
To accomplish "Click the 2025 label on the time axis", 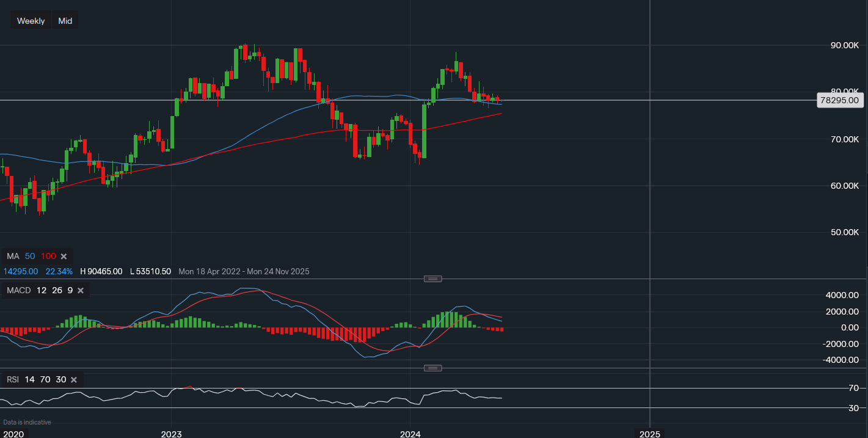I will click(x=649, y=434).
